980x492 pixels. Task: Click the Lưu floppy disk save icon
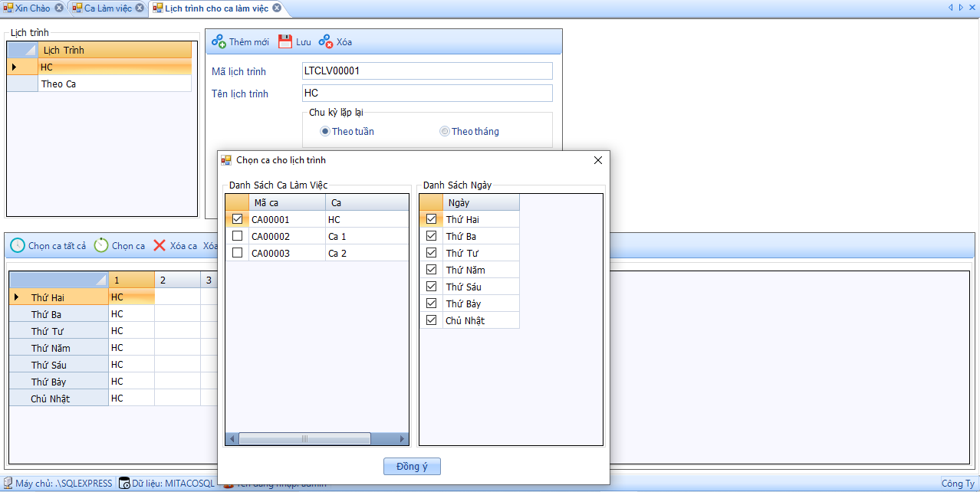(285, 41)
